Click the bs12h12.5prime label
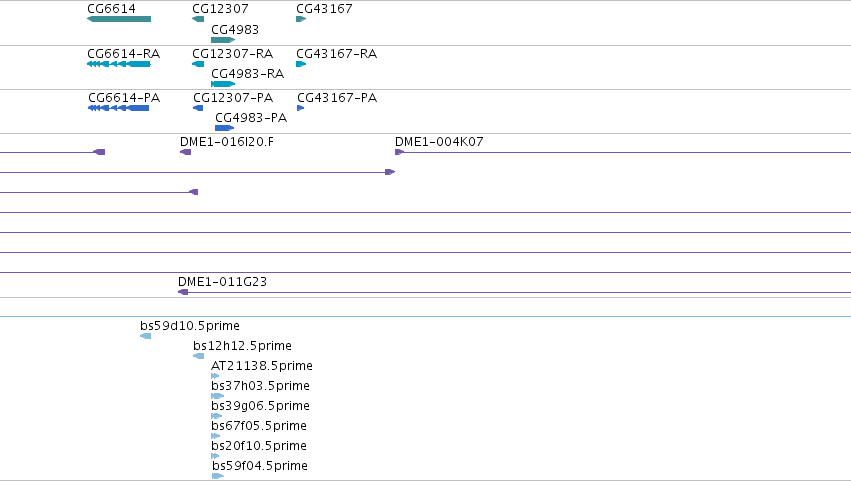851x481 pixels. [243, 346]
